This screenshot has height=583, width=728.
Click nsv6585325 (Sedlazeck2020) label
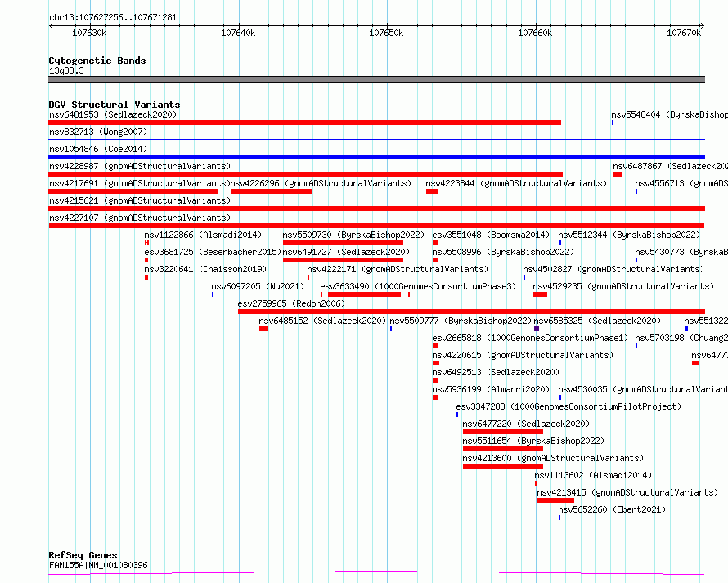click(597, 321)
